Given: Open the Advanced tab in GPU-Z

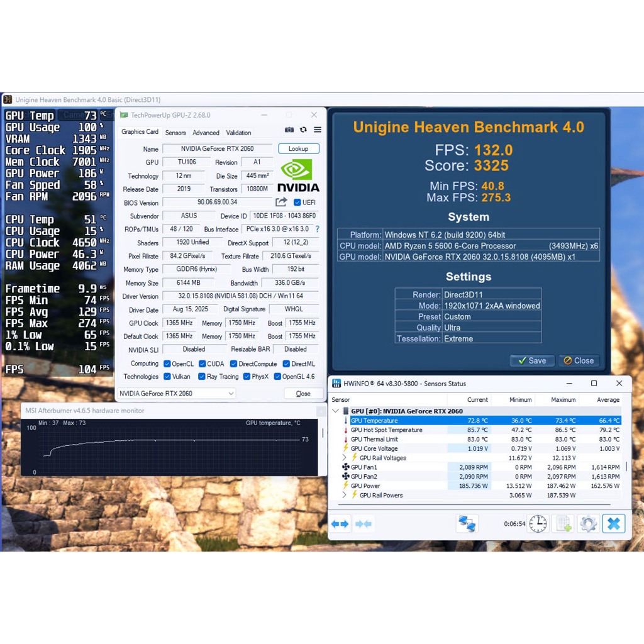Looking at the screenshot, I should tap(206, 133).
